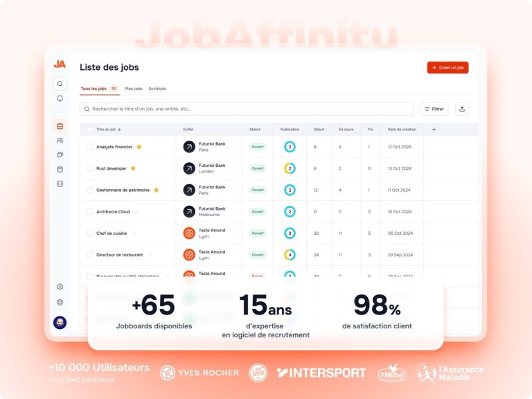
Task: Sort by Titre du job arrow
Action: [x=119, y=130]
